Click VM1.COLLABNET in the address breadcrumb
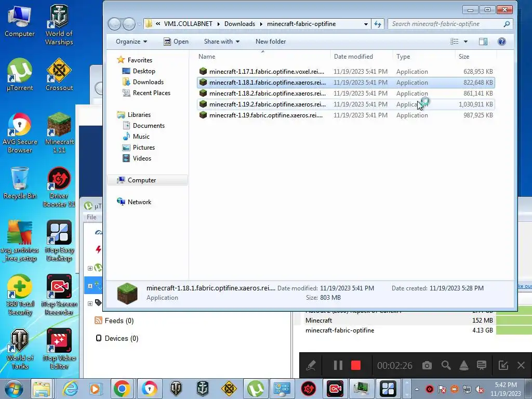 pos(188,24)
